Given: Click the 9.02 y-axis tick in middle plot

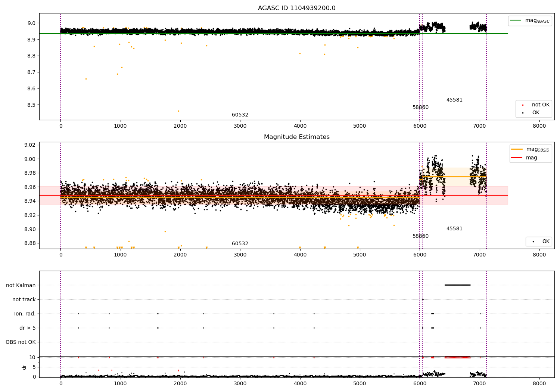Looking at the screenshot, I should (x=30, y=145).
